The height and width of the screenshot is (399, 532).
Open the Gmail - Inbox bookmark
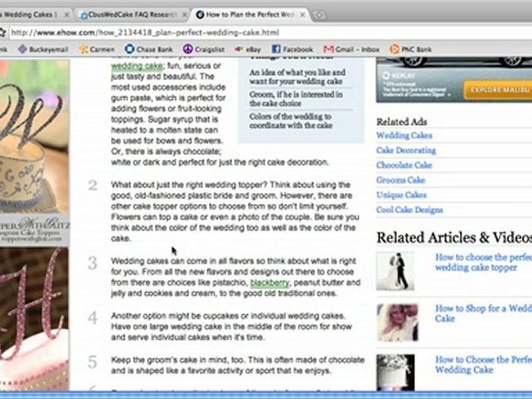pyautogui.click(x=351, y=49)
